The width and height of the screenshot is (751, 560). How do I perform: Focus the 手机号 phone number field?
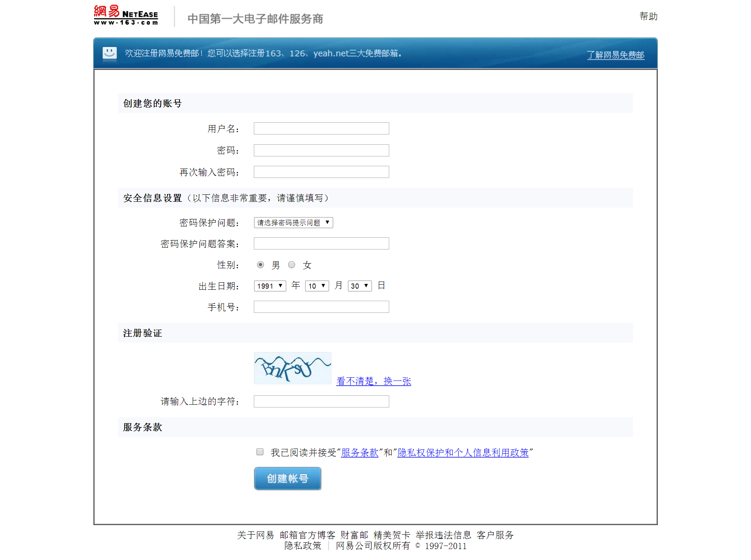tap(321, 307)
